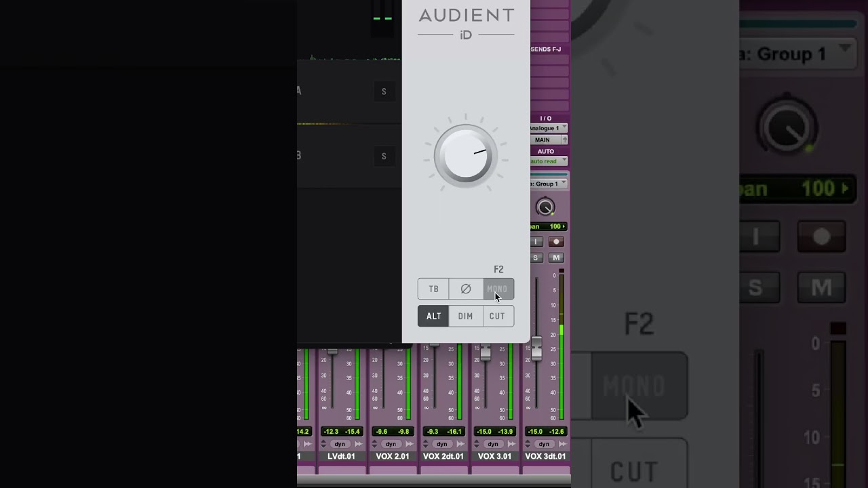Viewport: 868px width, 488px height.
Task: Click the VOX 3dt.01 volume fader handle
Action: point(536,348)
